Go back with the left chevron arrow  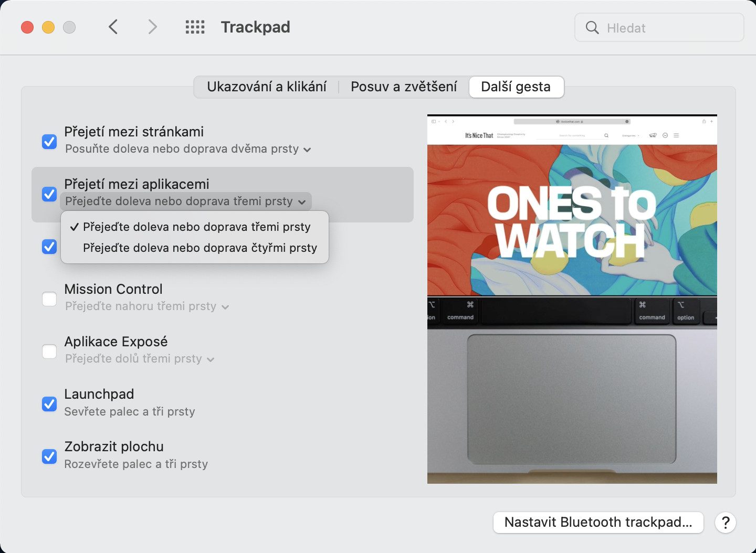(113, 27)
